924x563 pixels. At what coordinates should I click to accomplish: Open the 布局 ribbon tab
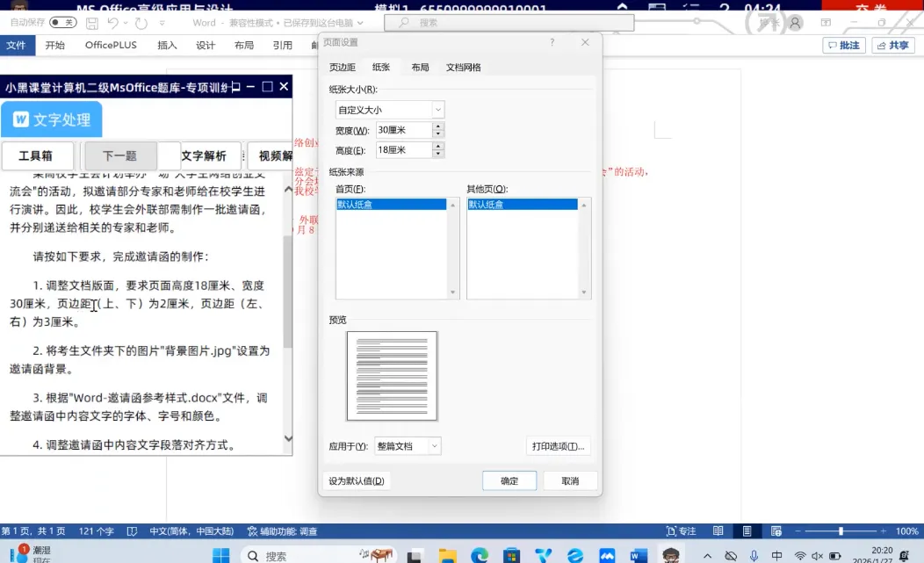point(244,46)
